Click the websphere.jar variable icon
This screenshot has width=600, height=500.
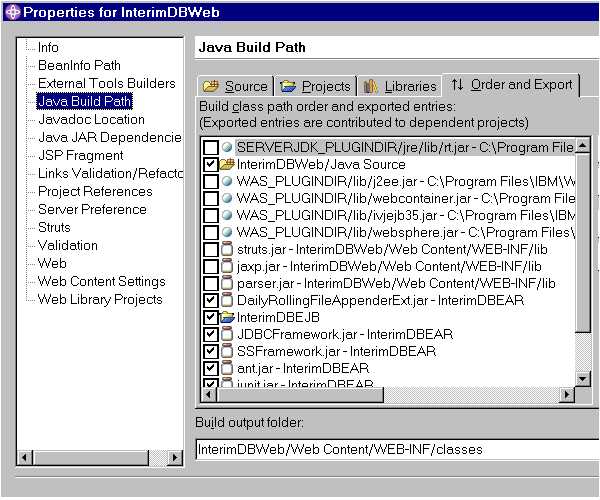pos(227,232)
